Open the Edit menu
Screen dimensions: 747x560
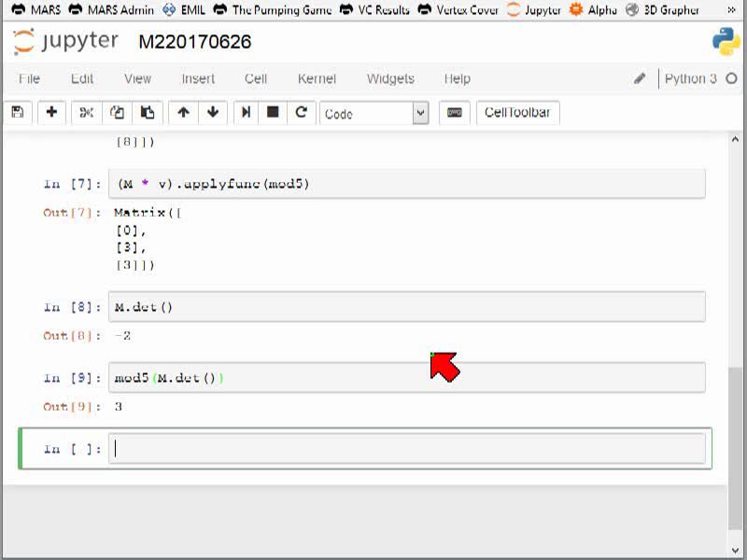(82, 78)
